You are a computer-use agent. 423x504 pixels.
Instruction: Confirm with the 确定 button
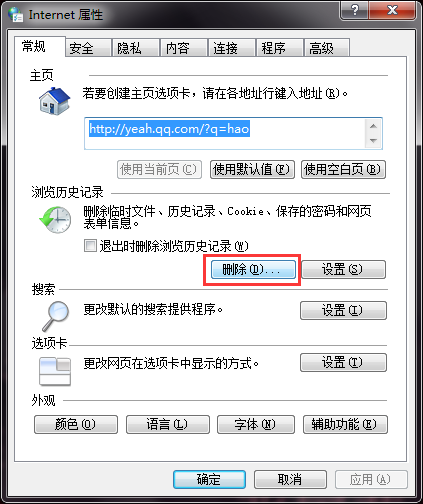[209, 479]
